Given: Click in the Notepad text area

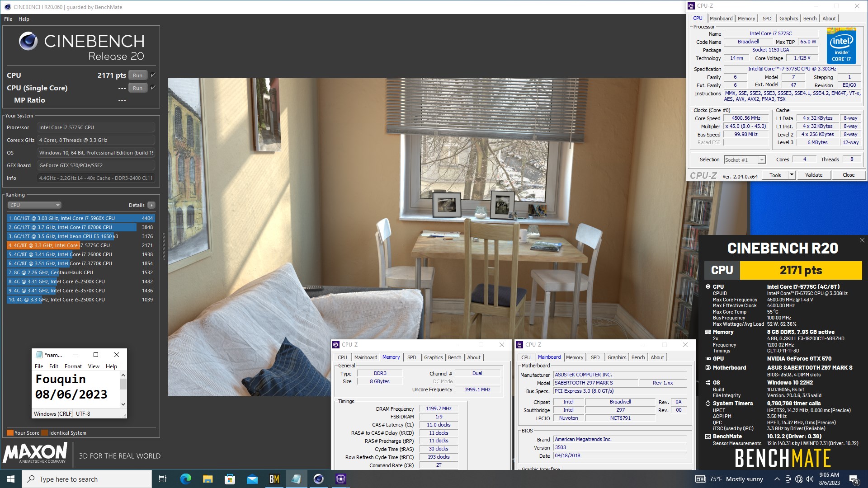Looking at the screenshot, I should pos(75,389).
